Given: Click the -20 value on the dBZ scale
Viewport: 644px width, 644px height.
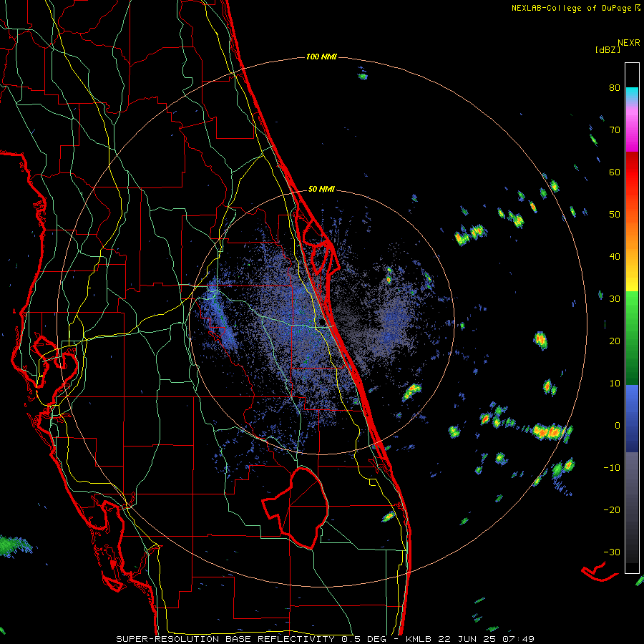Looking at the screenshot, I should coord(612,510).
